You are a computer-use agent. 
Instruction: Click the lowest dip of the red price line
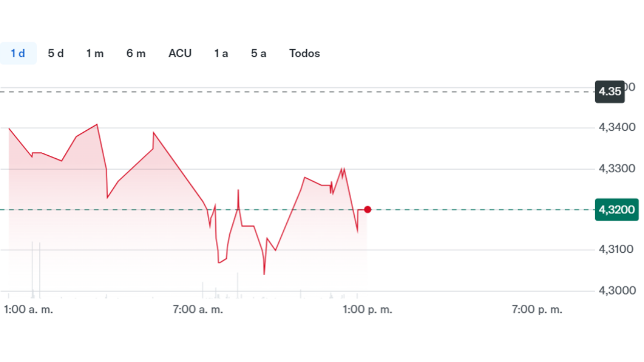(x=264, y=274)
